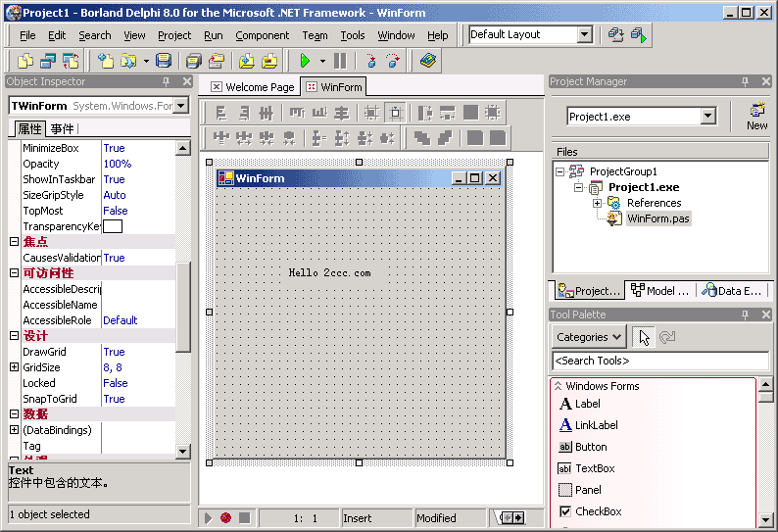
Task: Pin the Object Inspector panel
Action: (166, 81)
